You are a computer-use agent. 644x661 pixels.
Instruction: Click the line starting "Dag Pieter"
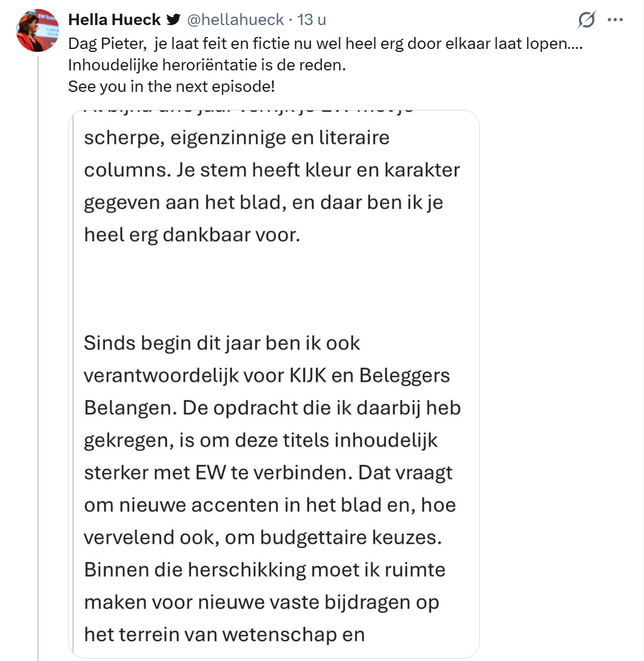pos(325,44)
